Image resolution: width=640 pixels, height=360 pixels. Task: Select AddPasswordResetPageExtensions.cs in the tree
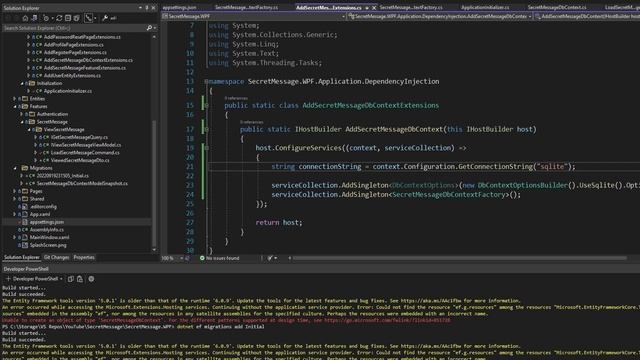82,37
